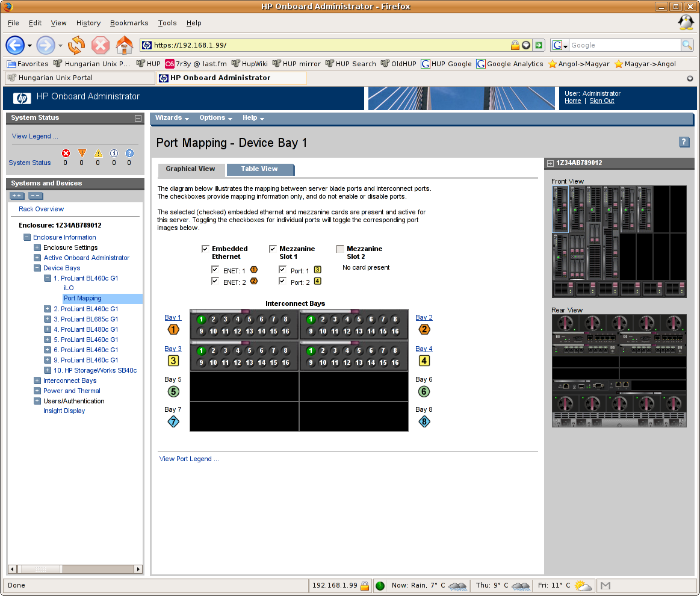This screenshot has width=700, height=596.
Task: Open the search engine selector dropdown
Action: (560, 45)
